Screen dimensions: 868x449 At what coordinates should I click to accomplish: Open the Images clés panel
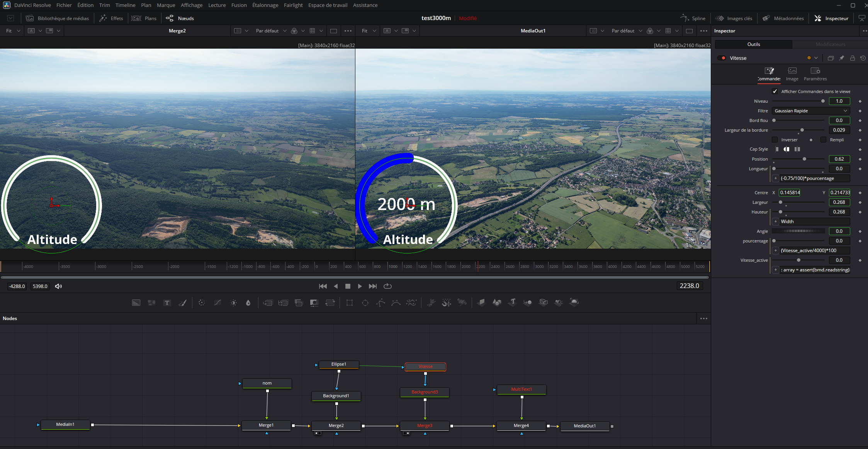pyautogui.click(x=733, y=18)
